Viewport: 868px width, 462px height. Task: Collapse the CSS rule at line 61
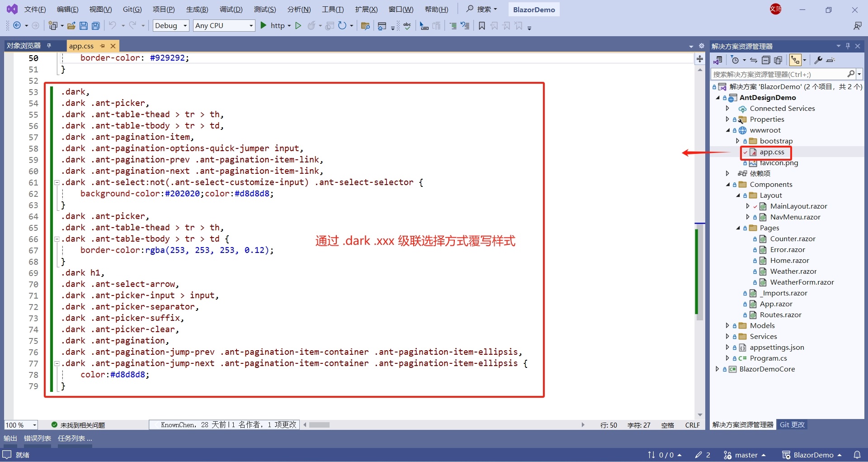57,182
